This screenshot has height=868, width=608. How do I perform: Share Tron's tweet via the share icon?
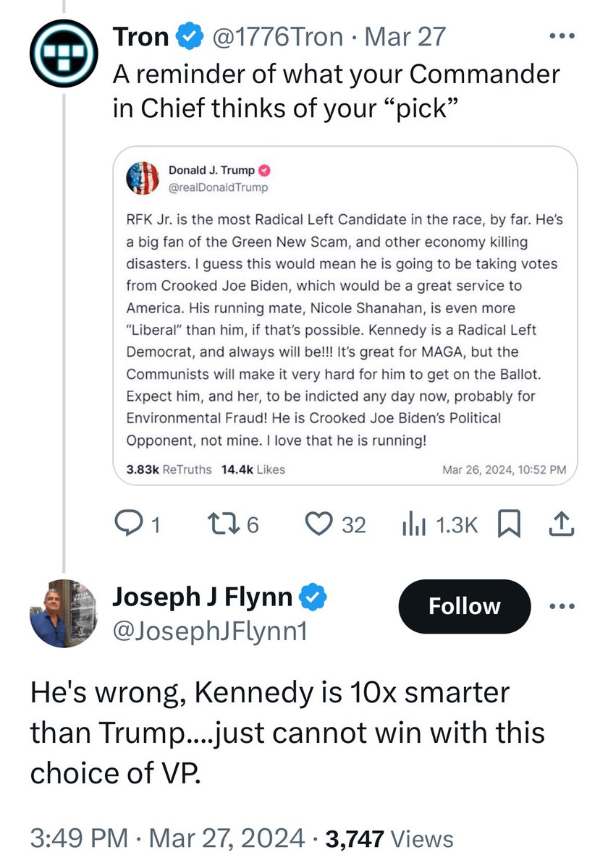pos(562,524)
